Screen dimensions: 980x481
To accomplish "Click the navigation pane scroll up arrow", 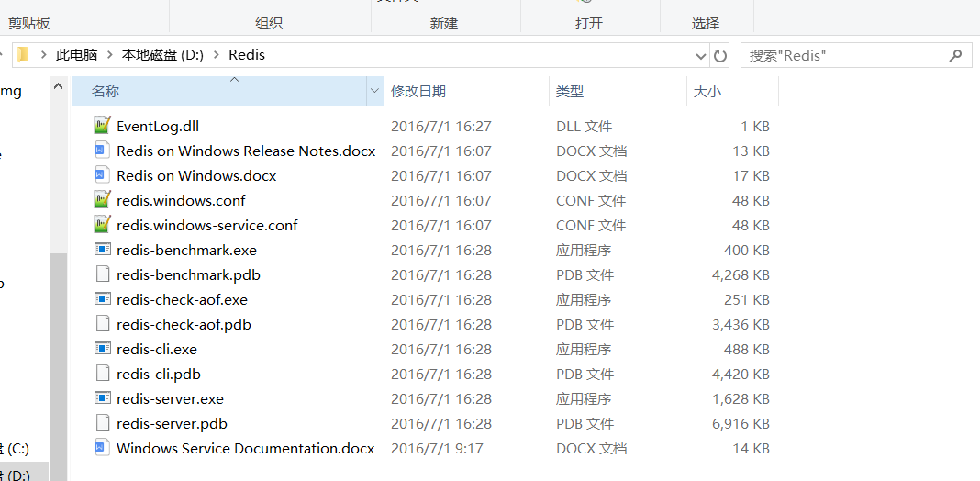I will click(x=58, y=86).
